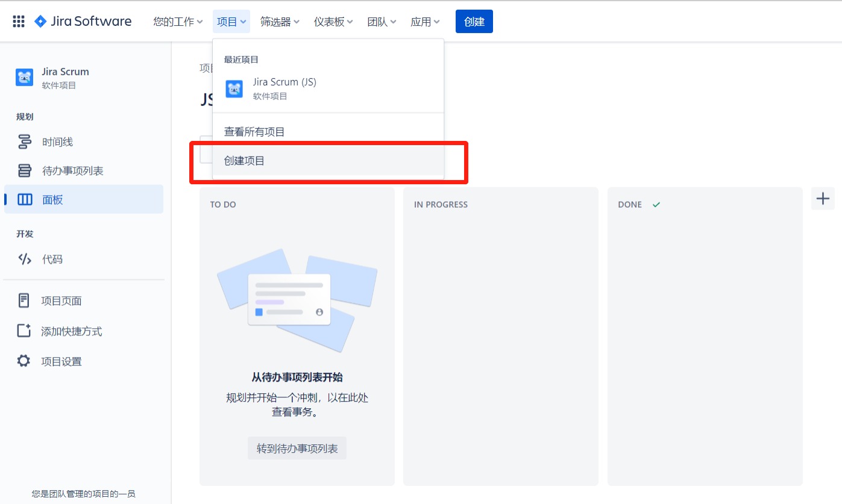
Task: Open the Atlassian app switcher grid icon
Action: (17, 20)
